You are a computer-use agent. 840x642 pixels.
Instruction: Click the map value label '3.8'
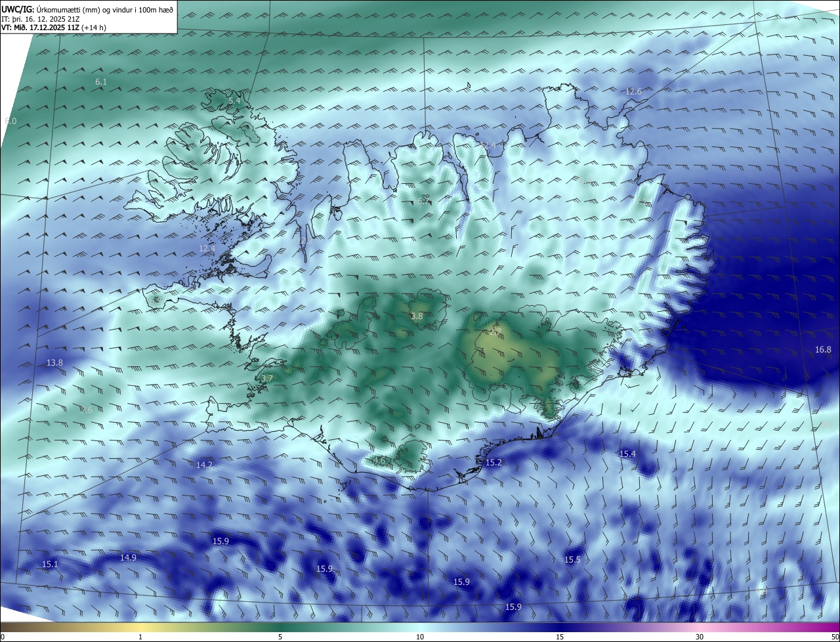point(417,316)
